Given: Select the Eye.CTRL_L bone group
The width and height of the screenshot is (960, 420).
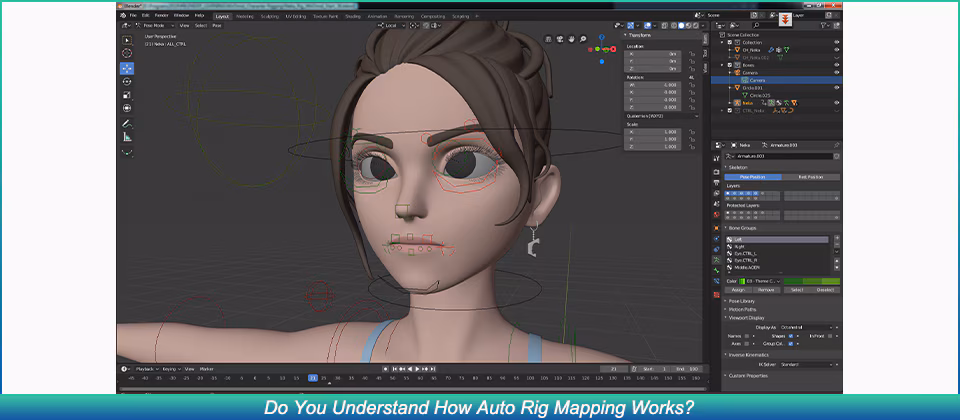Looking at the screenshot, I should pos(777,253).
